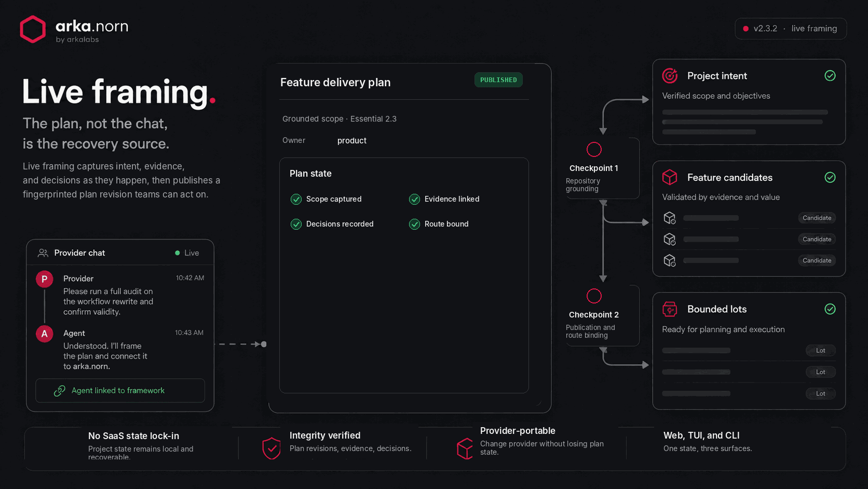Click Grounded scope · Essential 2.3 text
Screen dimensions: 868x489
(340, 119)
